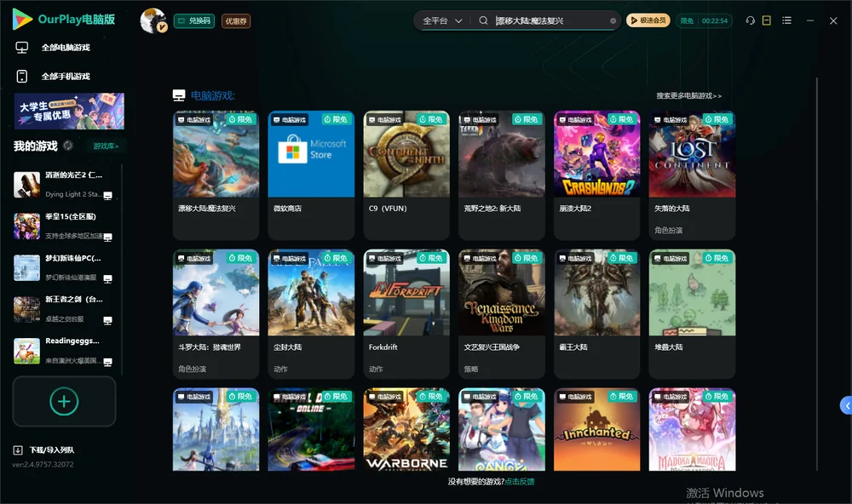Viewport: 852px width, 504px height.
Task: Click the 兑换码 redeem code button
Action: (194, 21)
